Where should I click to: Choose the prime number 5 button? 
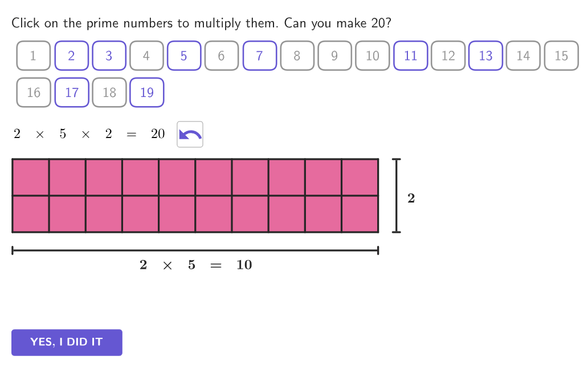(x=183, y=55)
